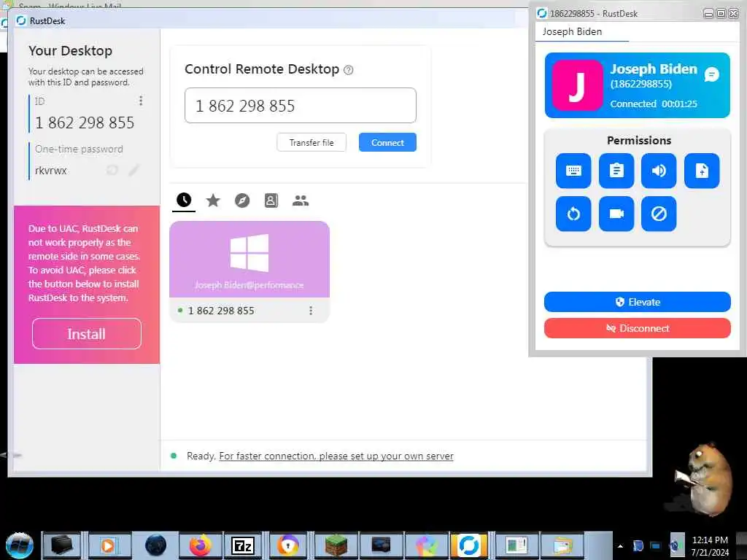Show hidden system tray icons
The width and height of the screenshot is (747, 560).
click(x=620, y=546)
